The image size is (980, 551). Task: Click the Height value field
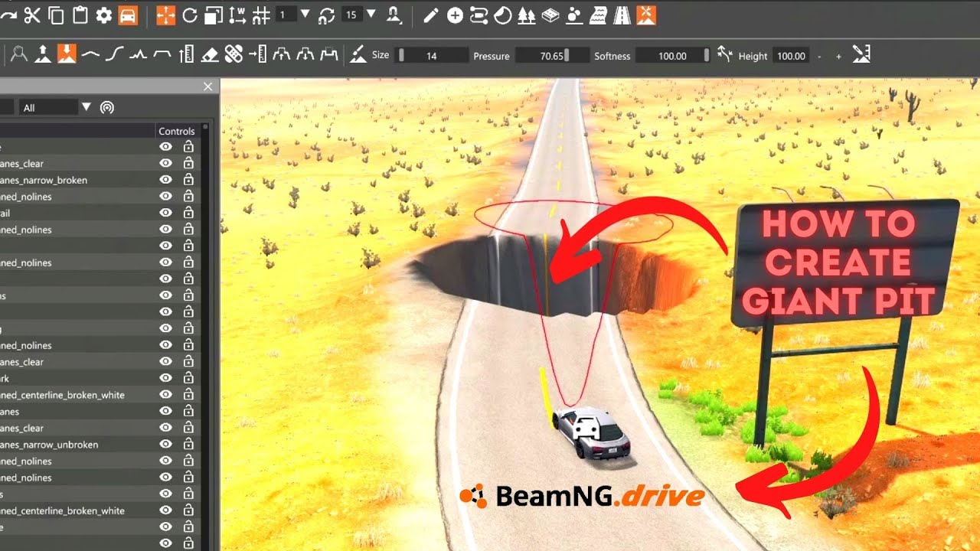click(x=791, y=56)
